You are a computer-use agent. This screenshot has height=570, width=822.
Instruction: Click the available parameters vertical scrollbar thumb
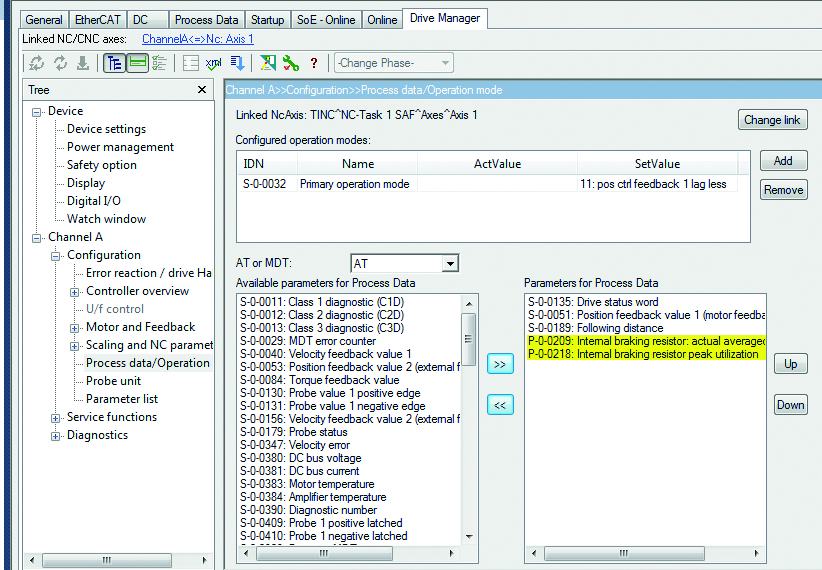coord(469,339)
